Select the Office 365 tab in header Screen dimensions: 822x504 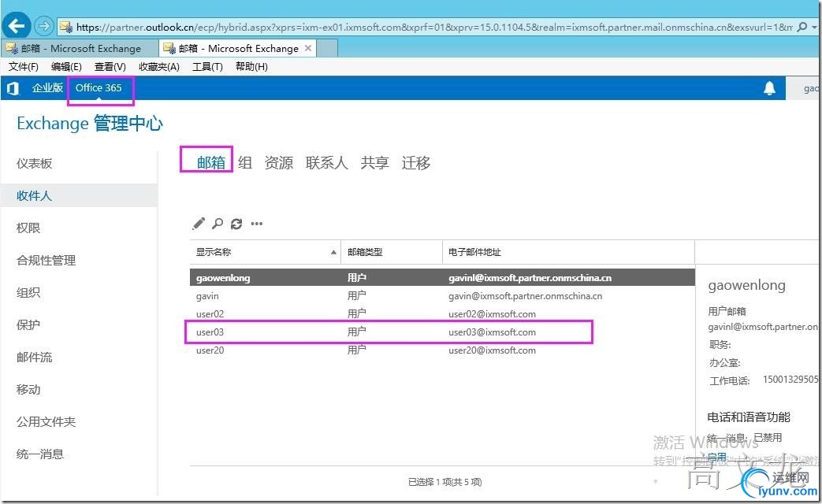coord(99,88)
